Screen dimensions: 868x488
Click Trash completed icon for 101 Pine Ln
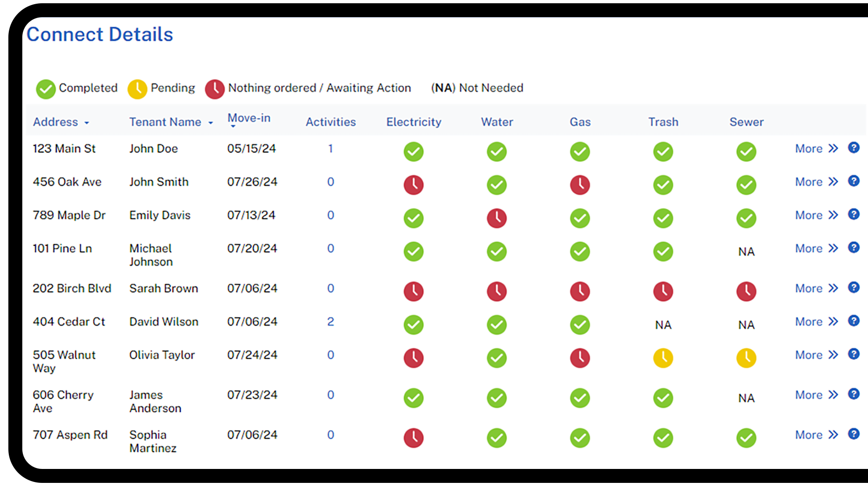tap(663, 251)
